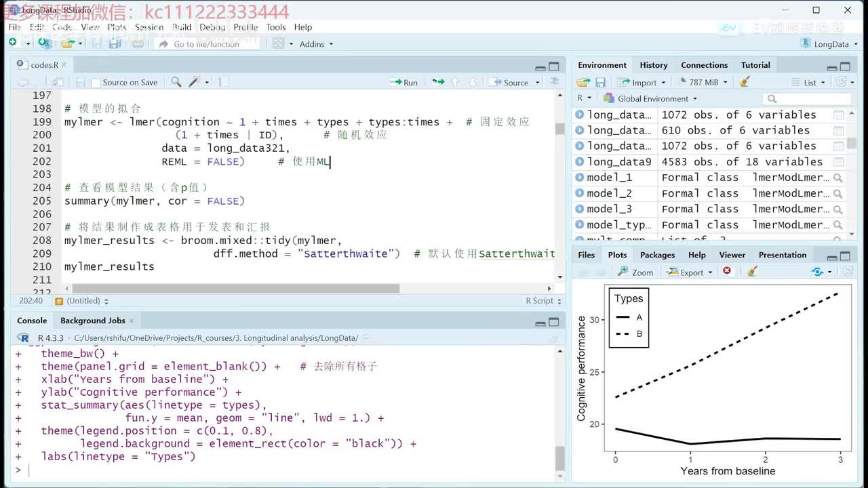
Task: Click the Console vertical scrollbar thumb
Action: (559, 458)
